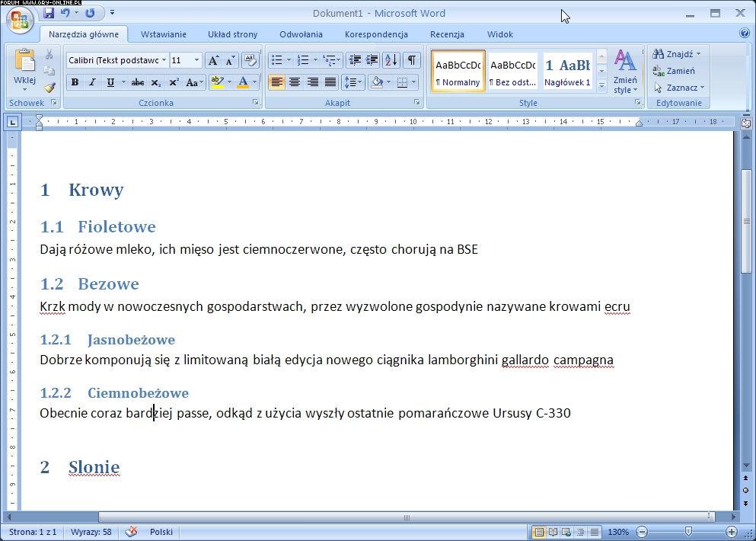Apply strikethrough formatting
This screenshot has height=541, width=756.
137,82
